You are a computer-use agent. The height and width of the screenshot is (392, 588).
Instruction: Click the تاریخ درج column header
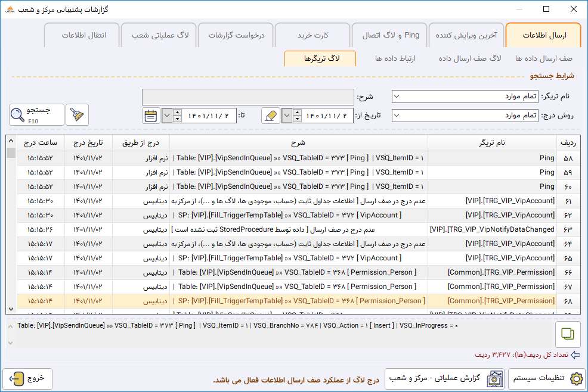tap(88, 143)
